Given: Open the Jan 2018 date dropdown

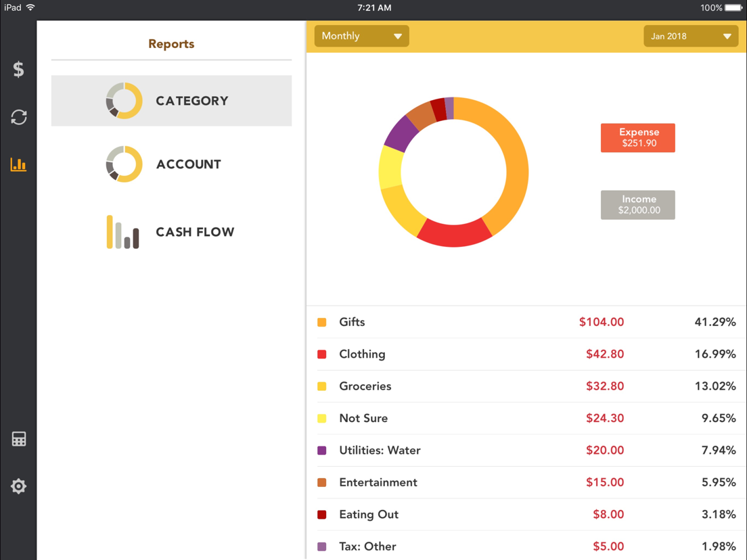Looking at the screenshot, I should tap(691, 37).
